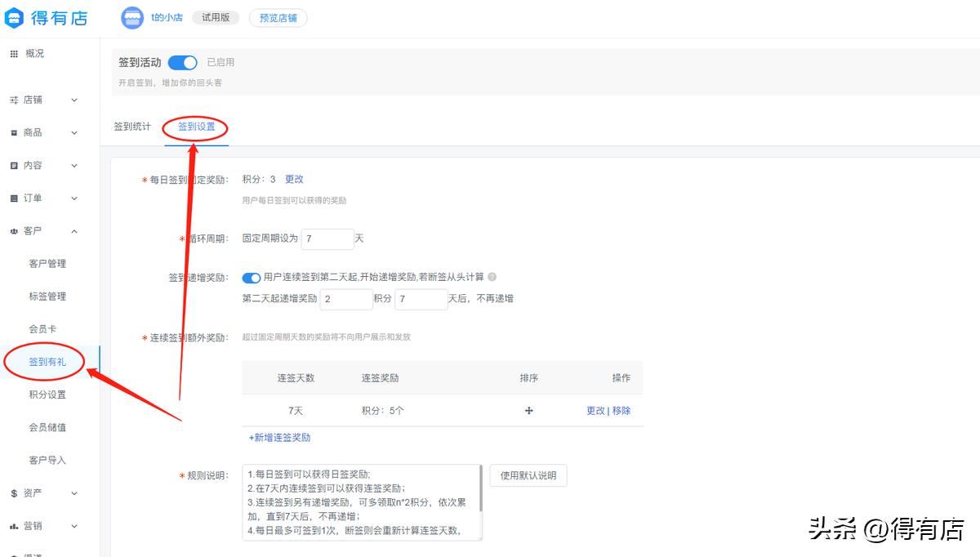Viewport: 980px width, 557px height.
Task: Click the 固定周期 days input field
Action: (327, 238)
